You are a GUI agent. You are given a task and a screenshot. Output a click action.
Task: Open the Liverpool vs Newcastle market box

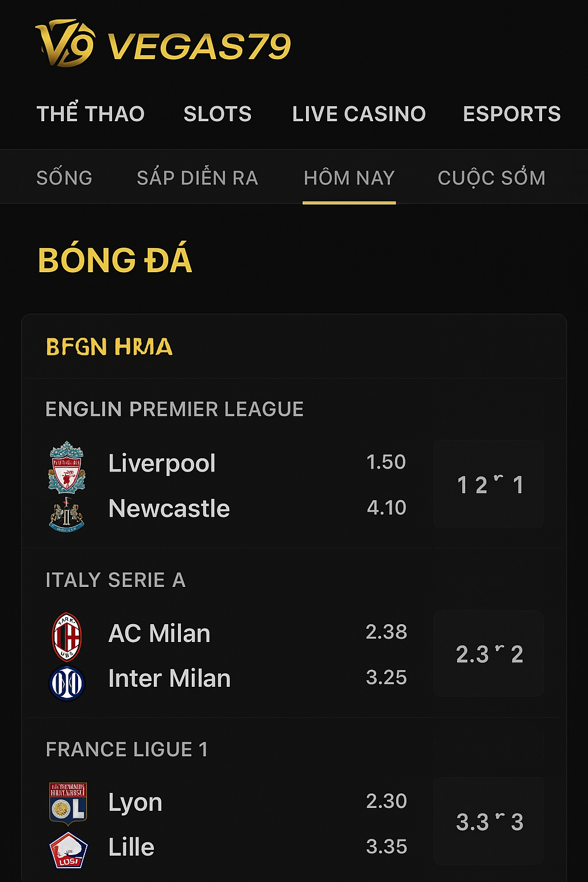[489, 484]
